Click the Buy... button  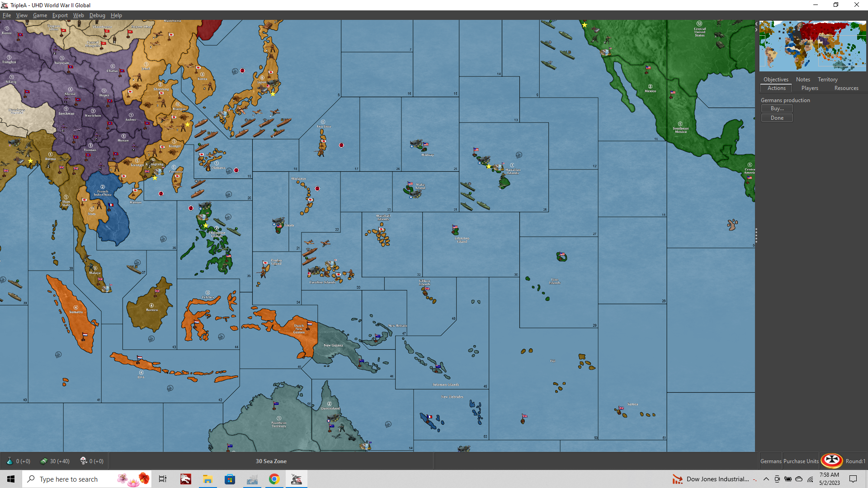click(x=777, y=108)
